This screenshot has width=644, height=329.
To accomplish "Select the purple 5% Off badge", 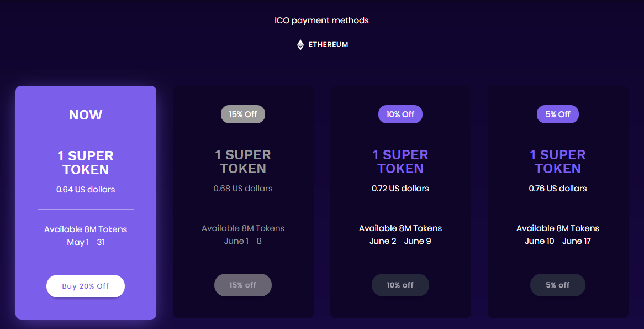I will click(557, 114).
